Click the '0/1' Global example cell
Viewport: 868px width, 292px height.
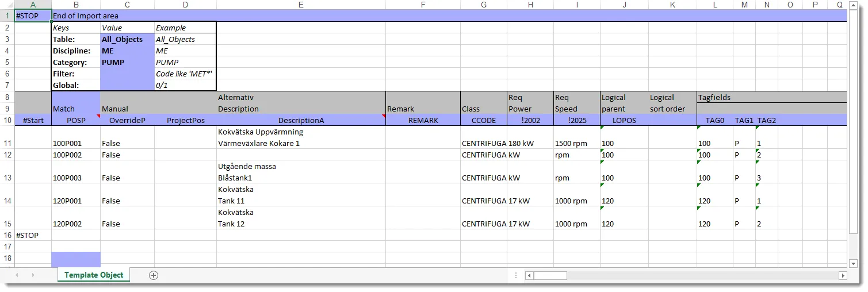pyautogui.click(x=185, y=85)
